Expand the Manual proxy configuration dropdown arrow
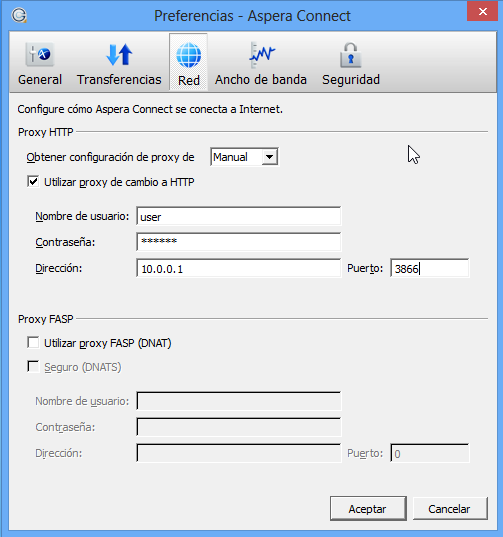This screenshot has width=503, height=537. [270, 157]
